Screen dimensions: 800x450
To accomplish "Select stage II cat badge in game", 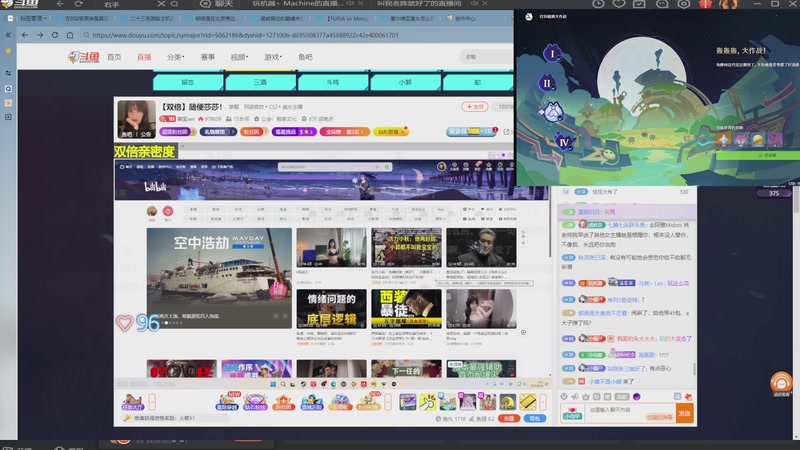I will tap(546, 83).
